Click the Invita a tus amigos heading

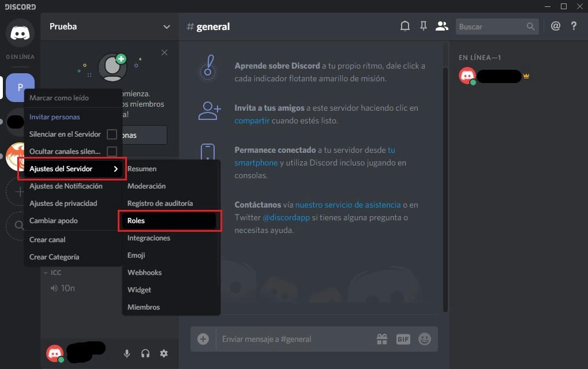click(x=269, y=108)
